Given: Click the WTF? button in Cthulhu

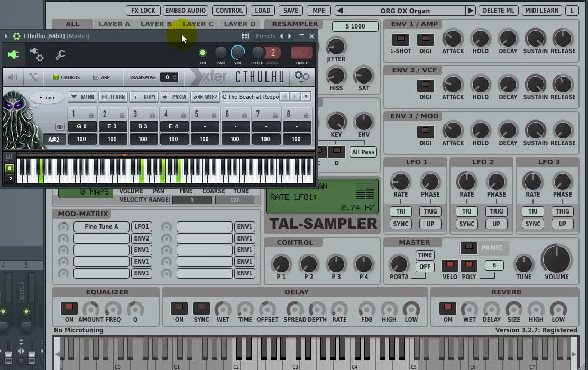Looking at the screenshot, I should [205, 97].
